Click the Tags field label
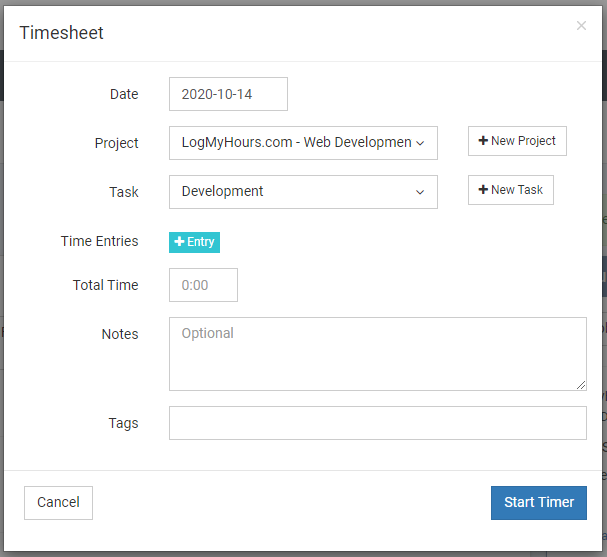Screen dimensions: 607x557 (x=123, y=423)
